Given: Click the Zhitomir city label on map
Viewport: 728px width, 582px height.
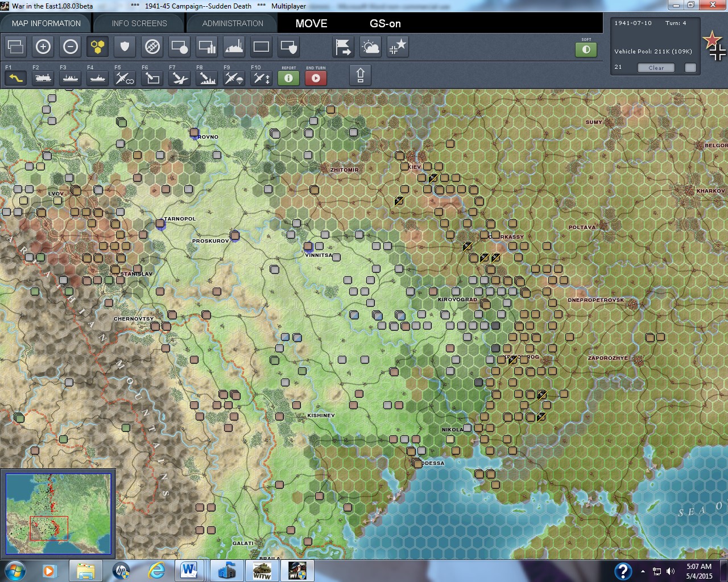Looking at the screenshot, I should 345,170.
